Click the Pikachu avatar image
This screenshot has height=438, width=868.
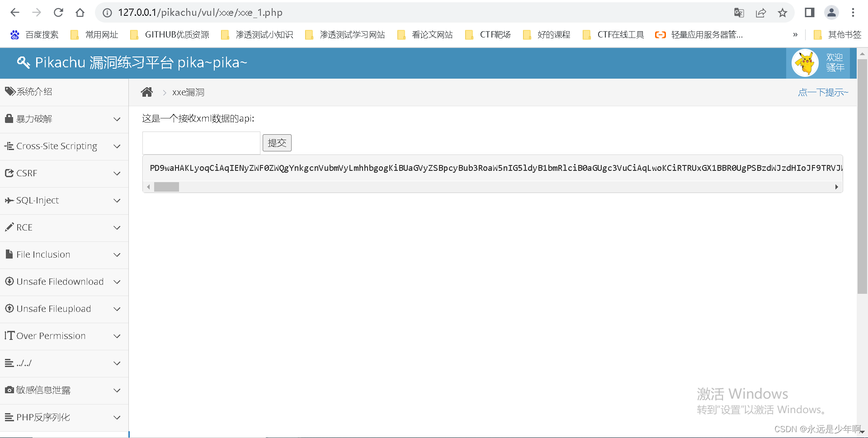coord(805,63)
